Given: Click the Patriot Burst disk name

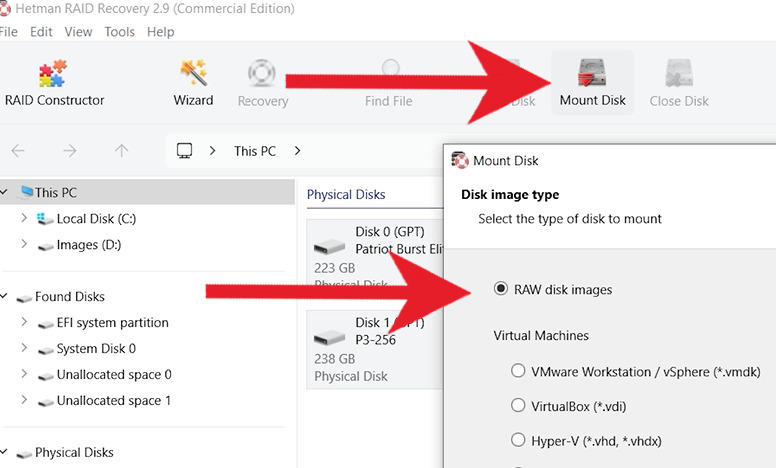Looking at the screenshot, I should point(399,249).
